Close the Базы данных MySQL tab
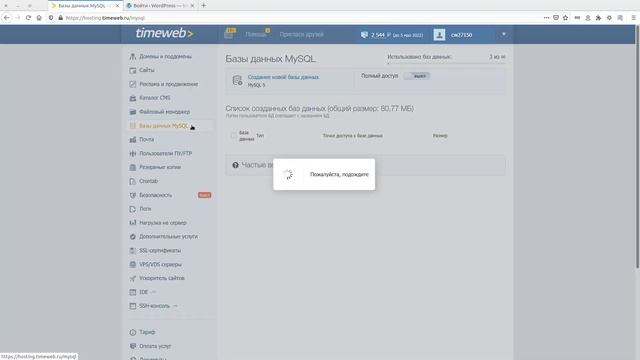 [117, 6]
